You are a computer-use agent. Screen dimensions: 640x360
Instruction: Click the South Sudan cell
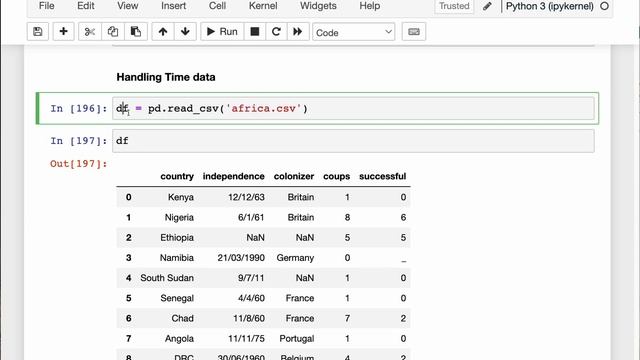click(167, 278)
